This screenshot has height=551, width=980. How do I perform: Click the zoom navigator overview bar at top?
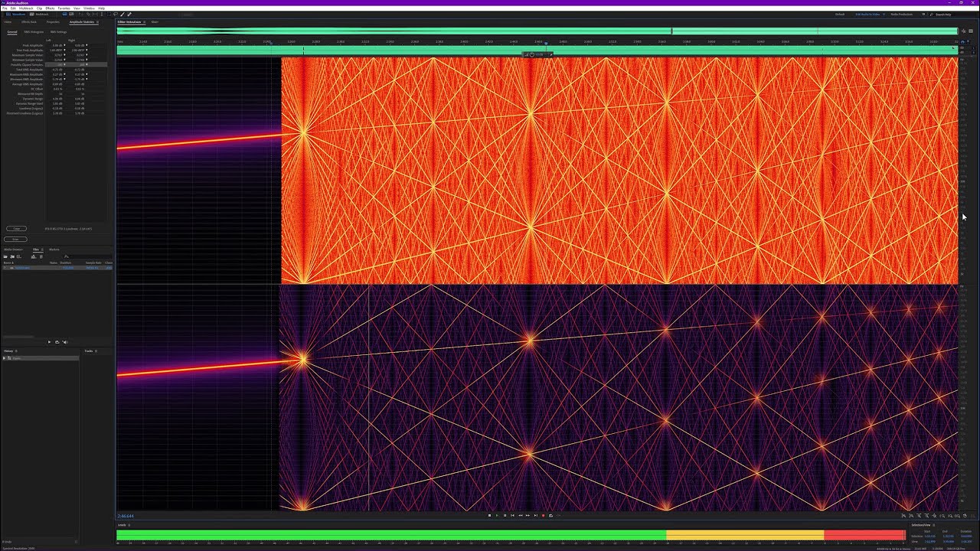click(537, 31)
